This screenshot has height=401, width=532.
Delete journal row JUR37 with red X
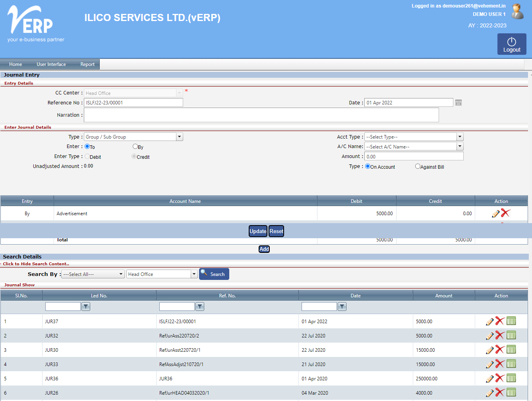500,321
